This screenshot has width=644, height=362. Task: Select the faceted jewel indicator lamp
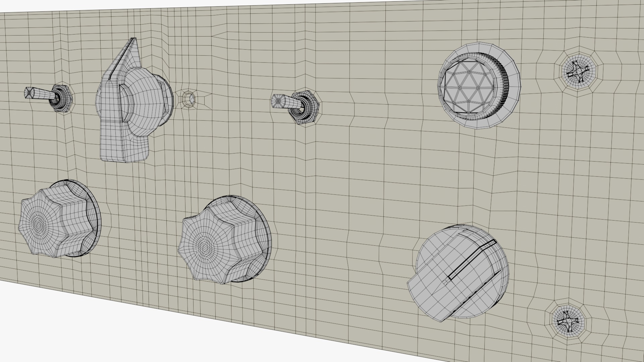(479, 85)
